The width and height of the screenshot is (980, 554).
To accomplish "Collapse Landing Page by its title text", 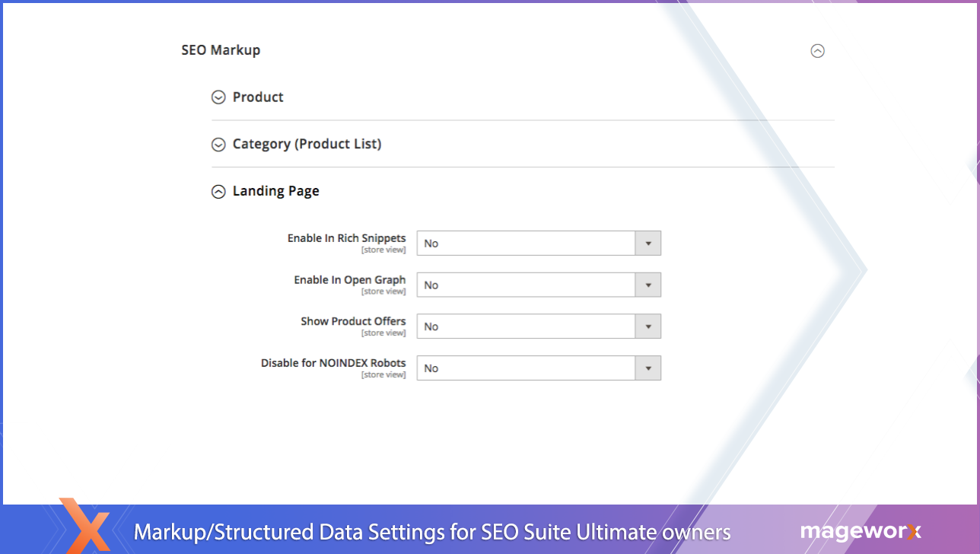I will pyautogui.click(x=275, y=191).
